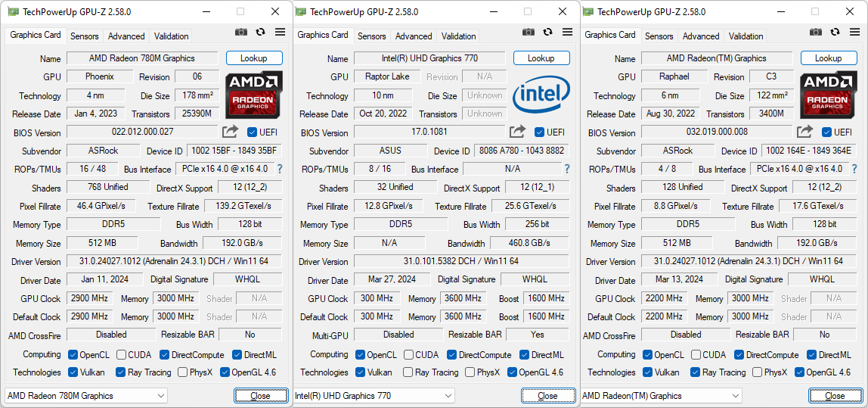Open Intel(R) UHD Graphics 770 GPU dropdown

tap(373, 396)
